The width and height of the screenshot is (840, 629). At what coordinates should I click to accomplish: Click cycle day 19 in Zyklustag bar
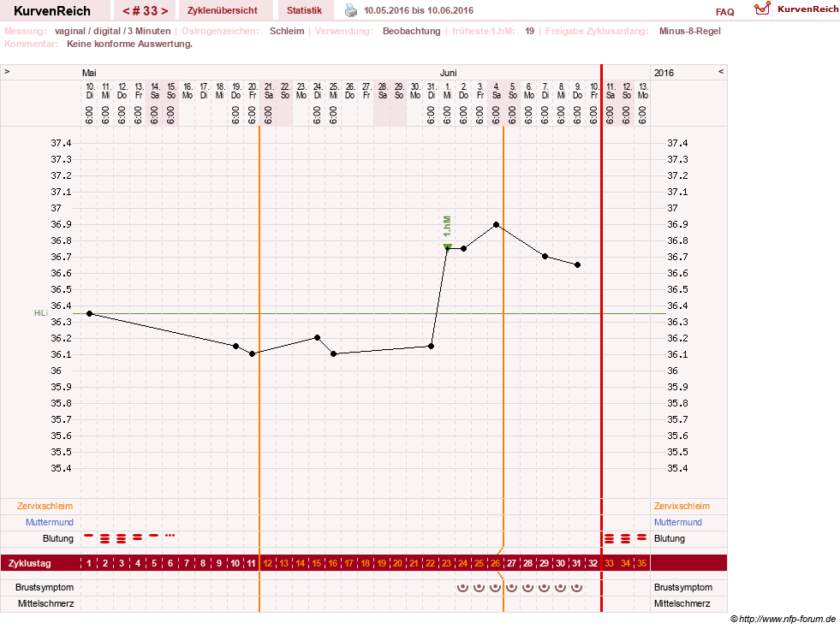click(381, 563)
